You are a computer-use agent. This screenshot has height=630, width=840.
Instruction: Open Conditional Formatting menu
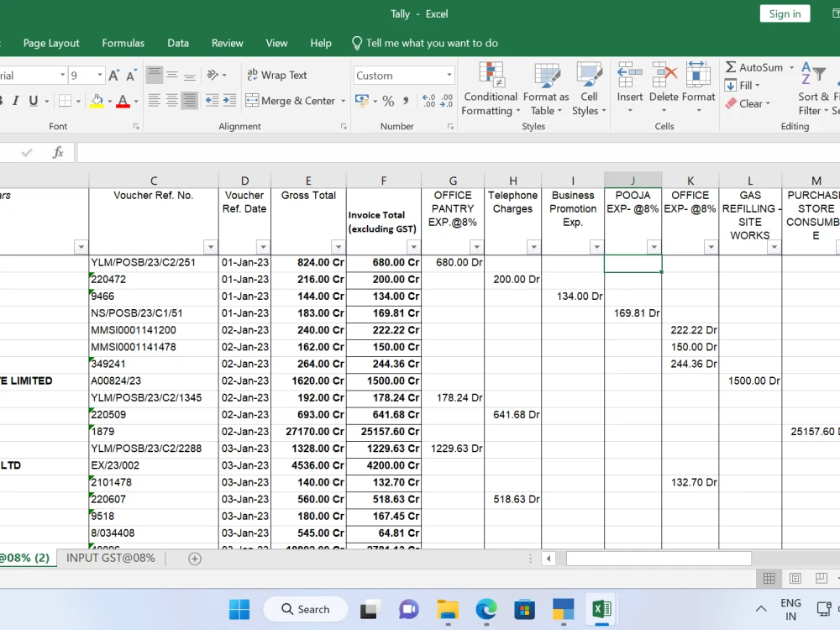(491, 89)
